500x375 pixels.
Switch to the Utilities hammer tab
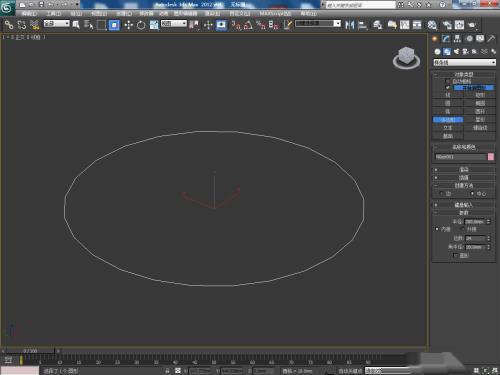coord(491,39)
